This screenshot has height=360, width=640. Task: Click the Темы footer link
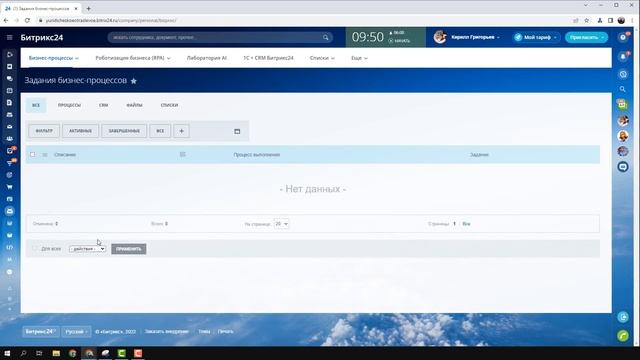click(x=204, y=331)
